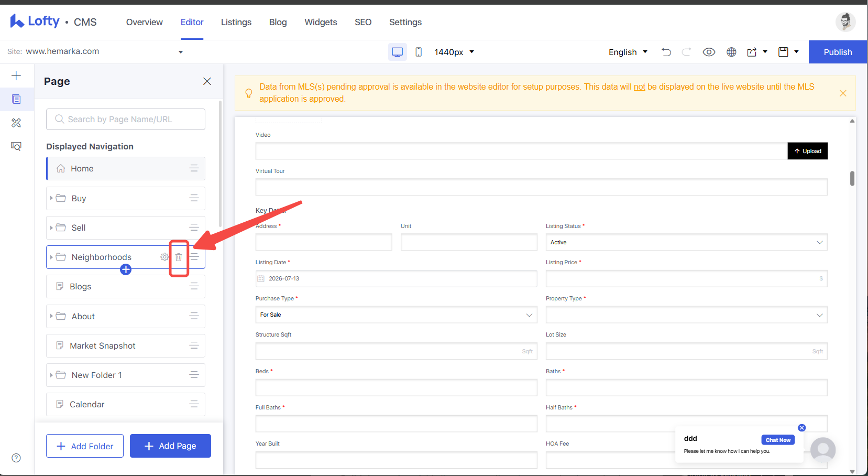Click the Chat Now button

coord(778,440)
